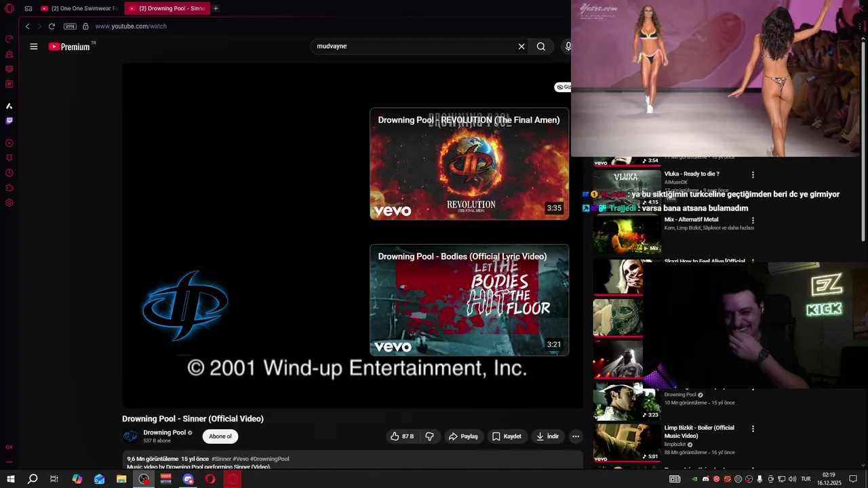
Task: Open Aria AI icon in sidebar
Action: click(x=9, y=106)
